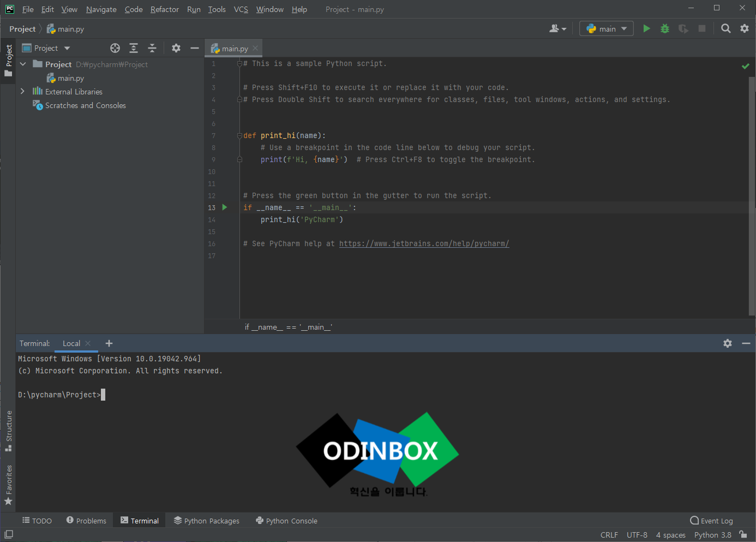The height and width of the screenshot is (542, 756).
Task: Run main with coverage icon
Action: [x=683, y=28]
